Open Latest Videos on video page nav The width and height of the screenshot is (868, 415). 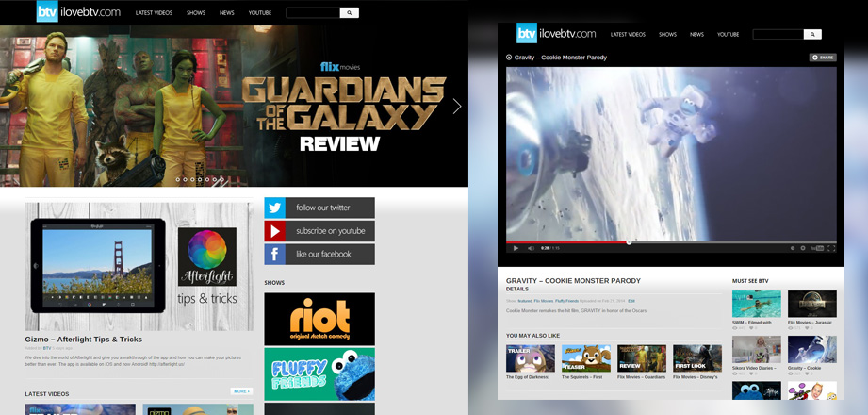628,34
